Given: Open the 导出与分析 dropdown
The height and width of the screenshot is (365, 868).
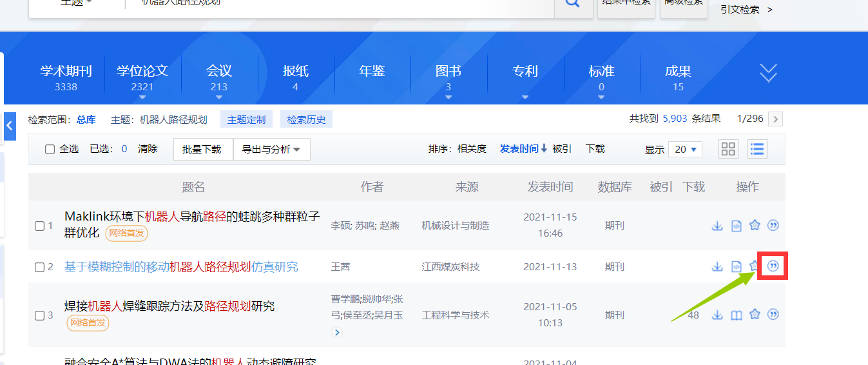Looking at the screenshot, I should (x=271, y=149).
